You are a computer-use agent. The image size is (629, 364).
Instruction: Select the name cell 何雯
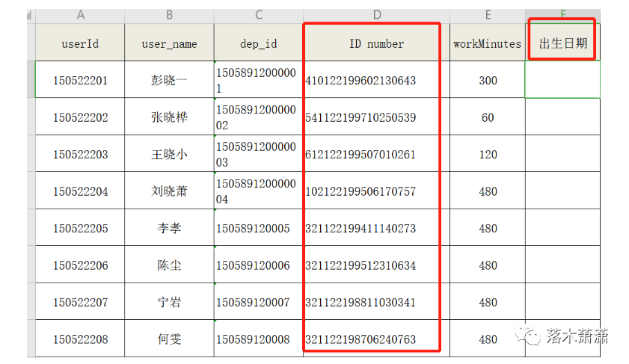(x=169, y=339)
